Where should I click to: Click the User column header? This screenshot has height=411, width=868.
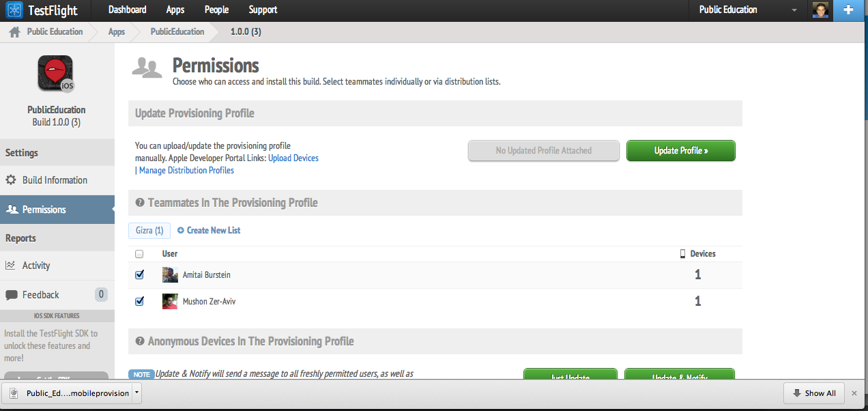pos(170,254)
